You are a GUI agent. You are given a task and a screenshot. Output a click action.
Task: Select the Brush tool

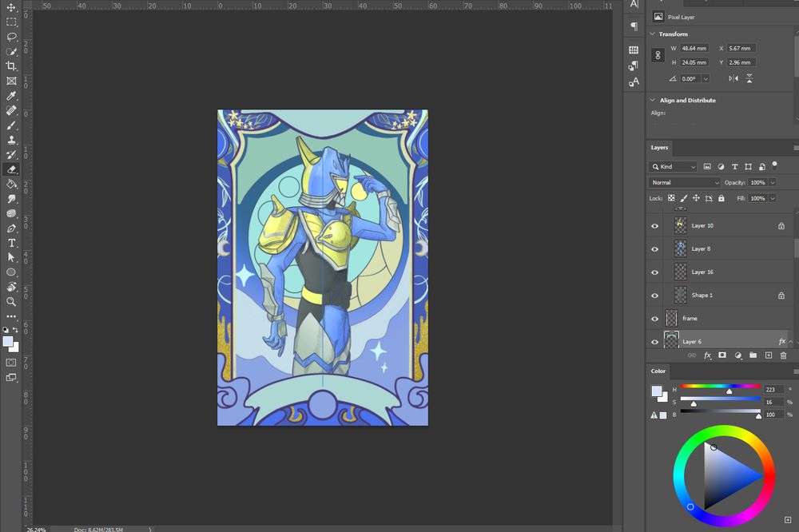[x=11, y=125]
